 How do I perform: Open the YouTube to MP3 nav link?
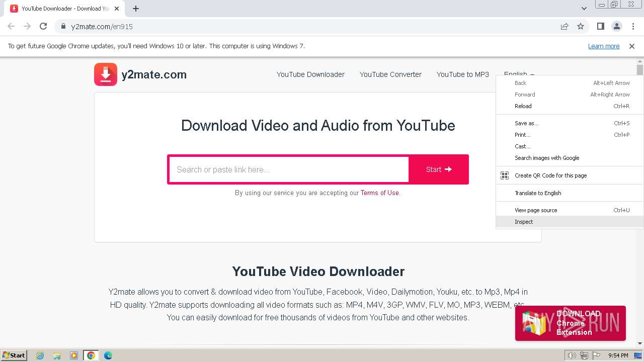point(463,74)
